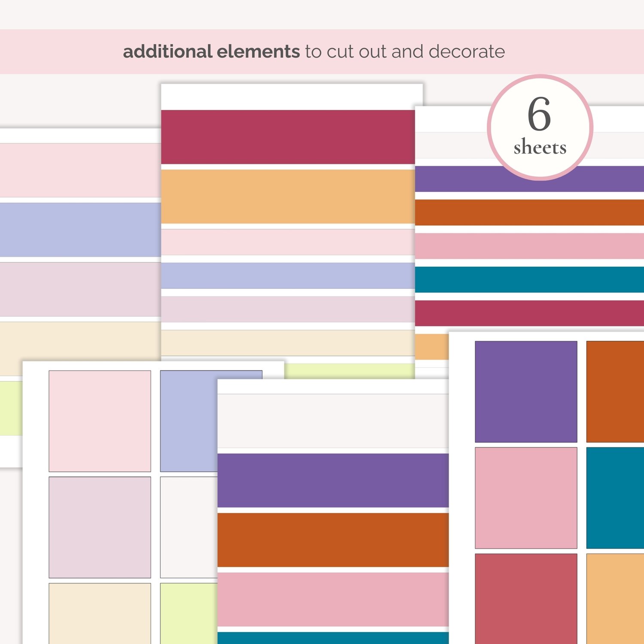Select the pink stripe on the bottom-center sheet
644x644 pixels.
click(333, 599)
